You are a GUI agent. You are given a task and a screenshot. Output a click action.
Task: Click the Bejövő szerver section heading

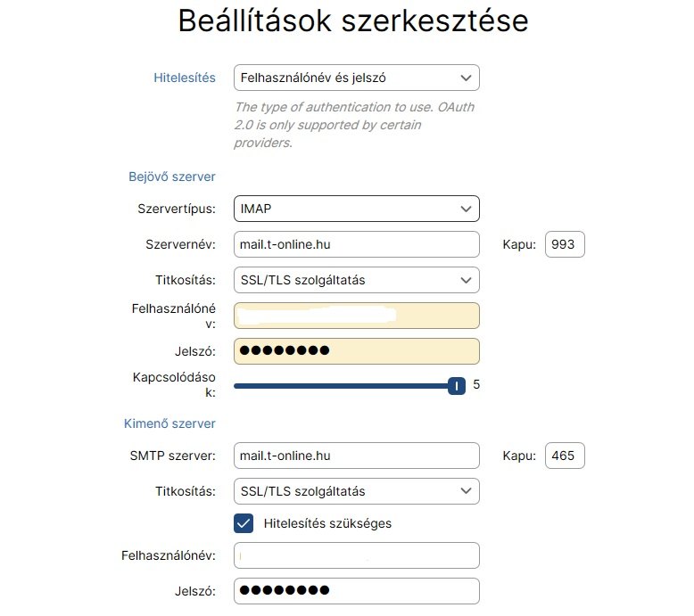[x=172, y=177]
